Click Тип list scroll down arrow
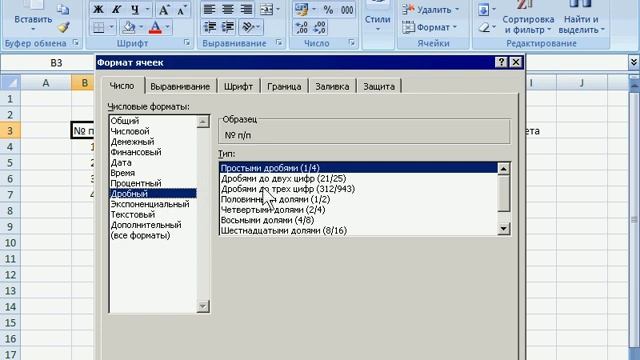640x360 pixels. pyautogui.click(x=504, y=229)
